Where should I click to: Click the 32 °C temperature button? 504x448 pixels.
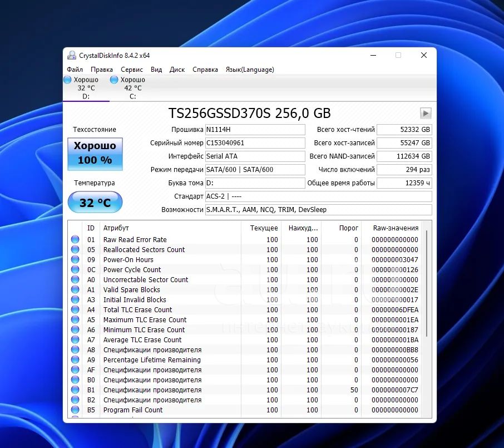coord(95,202)
